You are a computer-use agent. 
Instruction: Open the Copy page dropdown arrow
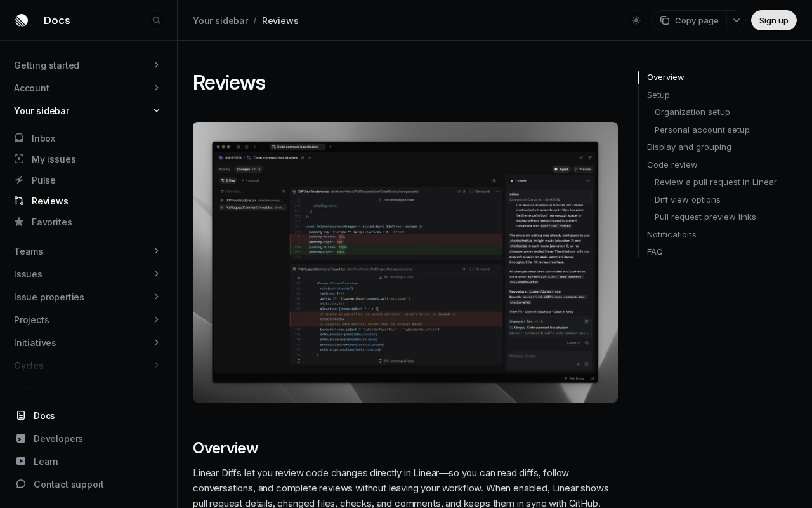tap(737, 20)
